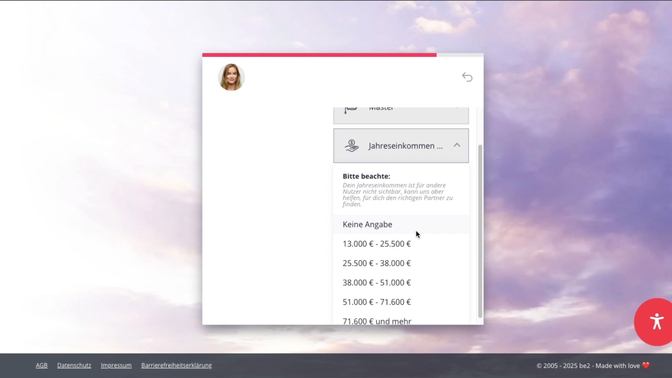
Task: Open the Jahreseinkommen dropdown field
Action: [x=401, y=146]
